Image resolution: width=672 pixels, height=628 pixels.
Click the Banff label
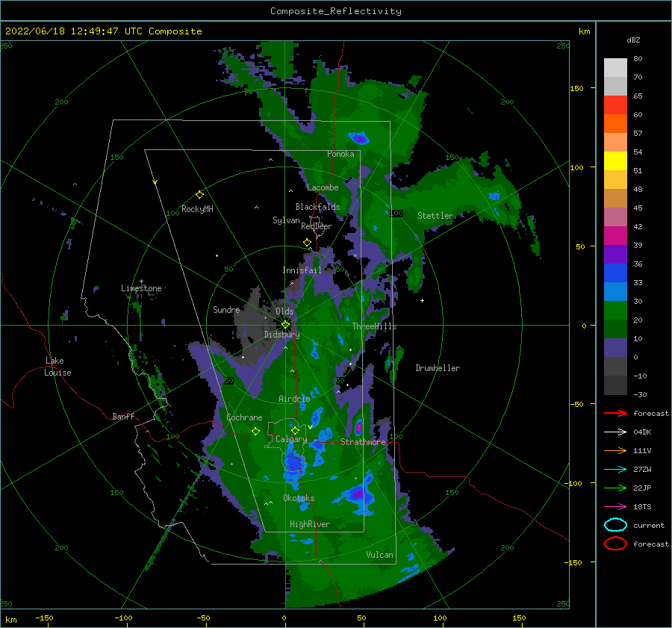pyautogui.click(x=123, y=416)
